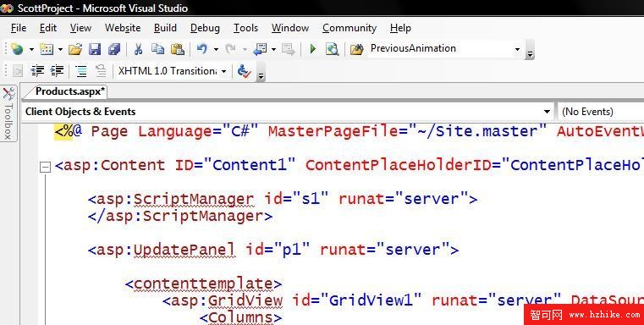The width and height of the screenshot is (644, 325).
Task: Click the asp:ScriptManager opening tag text
Action: (x=171, y=199)
